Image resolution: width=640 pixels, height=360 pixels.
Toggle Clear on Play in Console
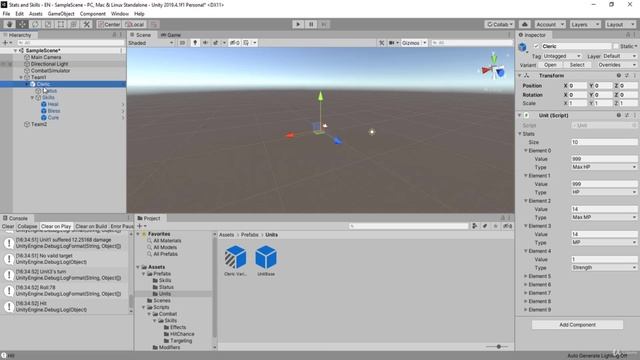coord(56,226)
